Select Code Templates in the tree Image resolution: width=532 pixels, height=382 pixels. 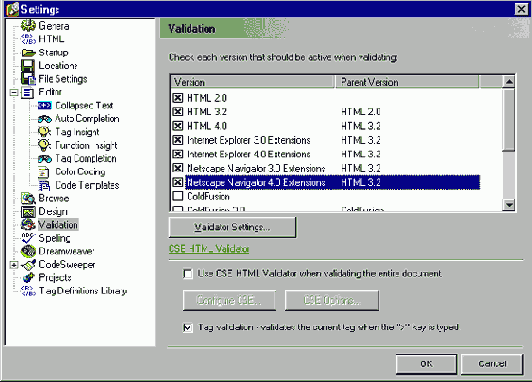[87, 185]
